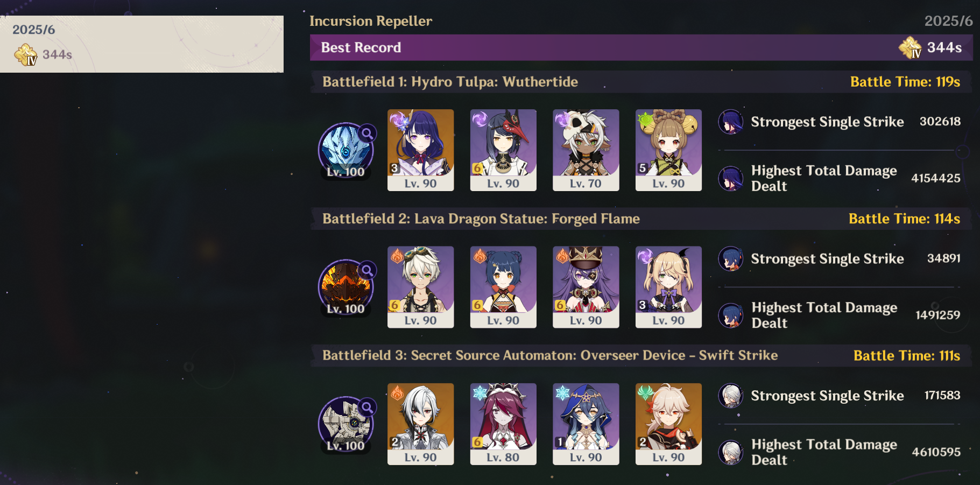The width and height of the screenshot is (980, 485).
Task: Inspect the Lava Dragon Statue boss icon
Action: (346, 287)
